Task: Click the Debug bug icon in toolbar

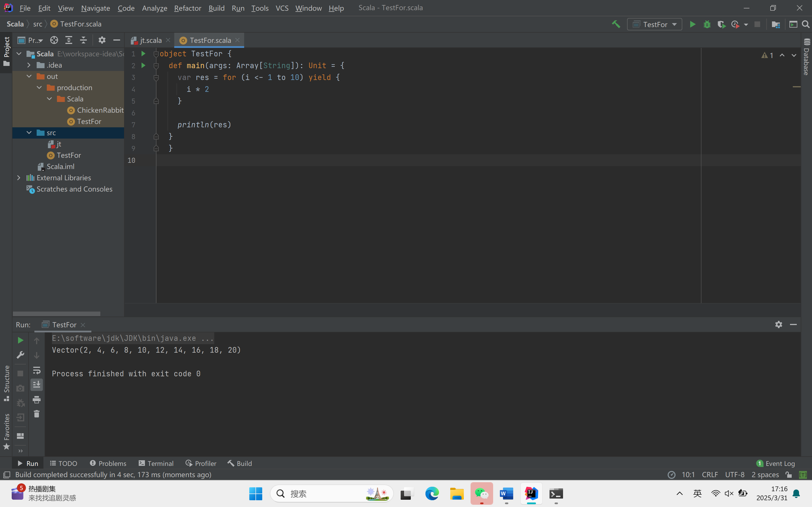Action: 707,25
